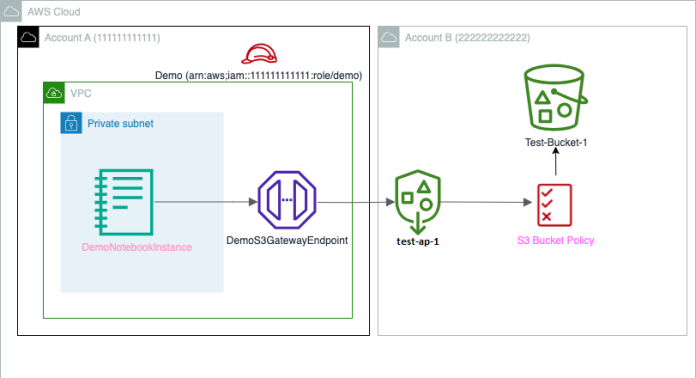Image resolution: width=696 pixels, height=378 pixels.
Task: Click the S3 Bucket Policy checklist icon
Action: [x=555, y=205]
